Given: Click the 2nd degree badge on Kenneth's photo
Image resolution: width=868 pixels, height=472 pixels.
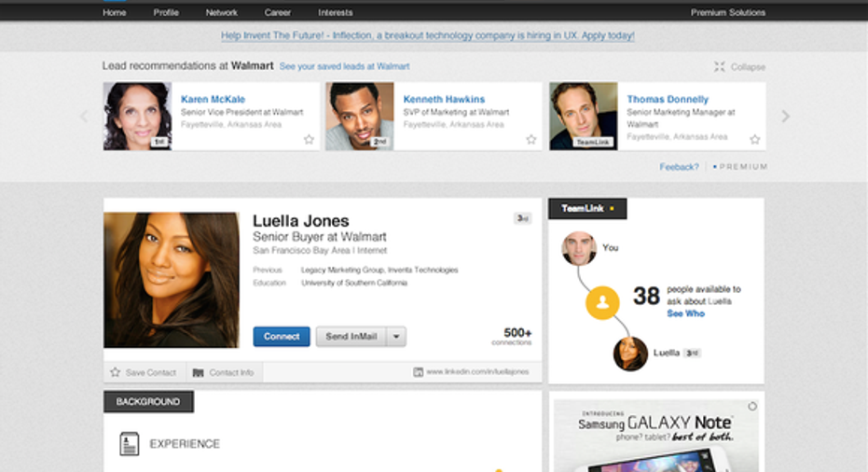Looking at the screenshot, I should 379,142.
